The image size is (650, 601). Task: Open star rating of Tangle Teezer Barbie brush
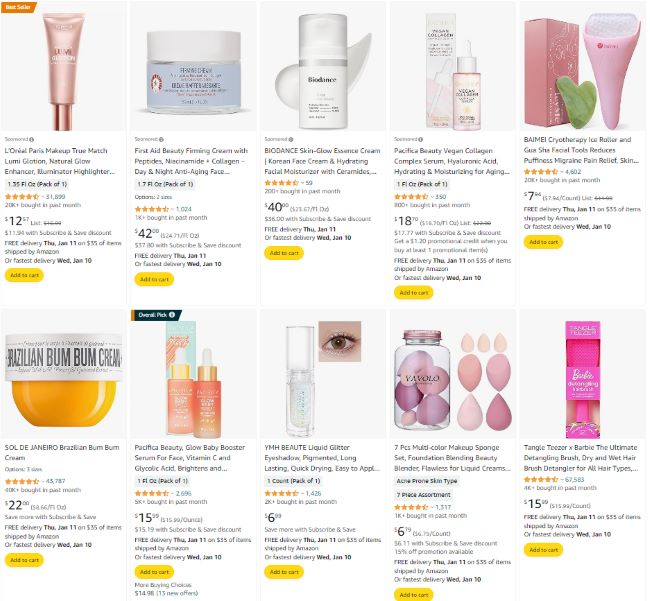541,480
